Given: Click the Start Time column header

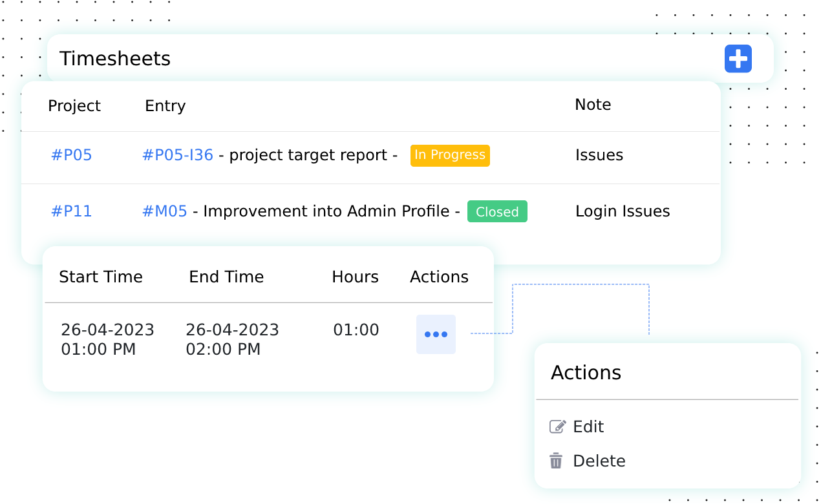Looking at the screenshot, I should (x=101, y=277).
